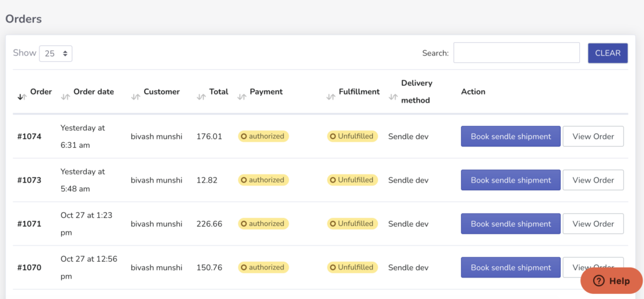Click the authorized payment badge on #1074
Viewport: 644px width, 299px height.
263,137
